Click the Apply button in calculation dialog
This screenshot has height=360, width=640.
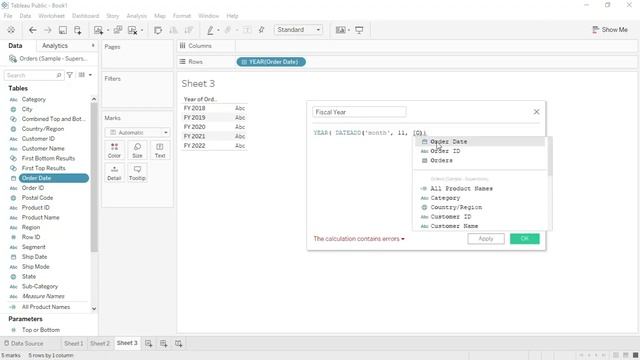(x=486, y=239)
